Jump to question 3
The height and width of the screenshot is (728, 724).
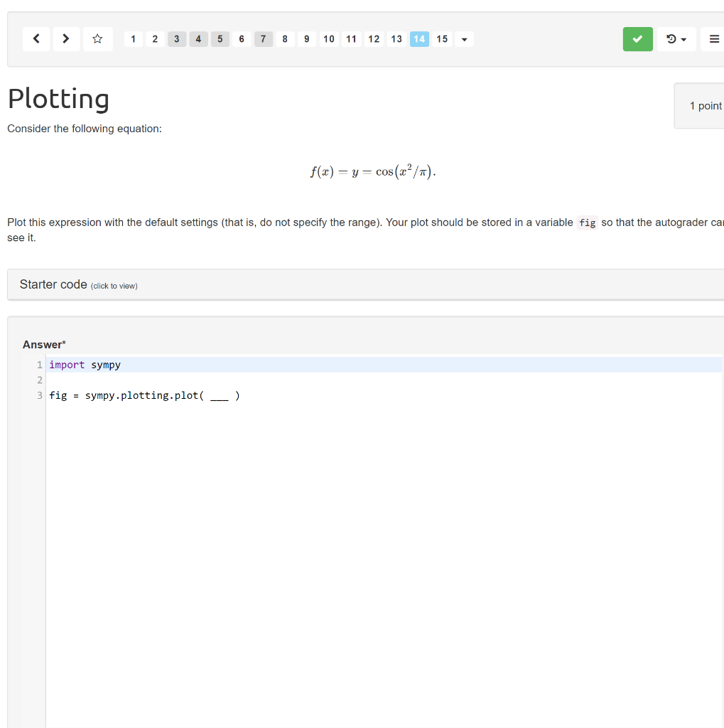coord(177,40)
